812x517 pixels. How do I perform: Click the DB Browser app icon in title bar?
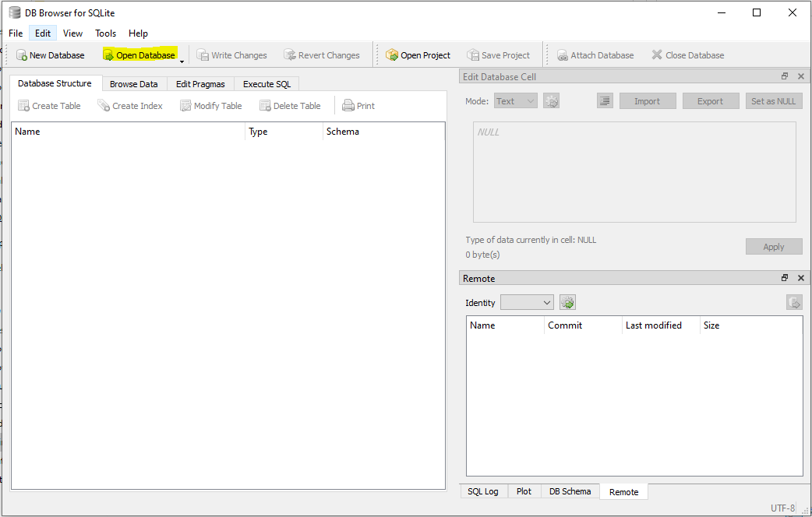(15, 13)
